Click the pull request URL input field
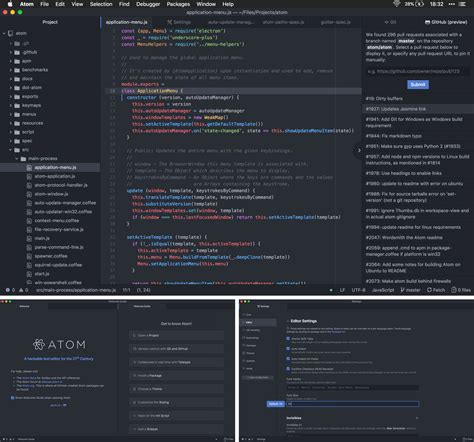Screen dimensions: 474x442 [418, 71]
